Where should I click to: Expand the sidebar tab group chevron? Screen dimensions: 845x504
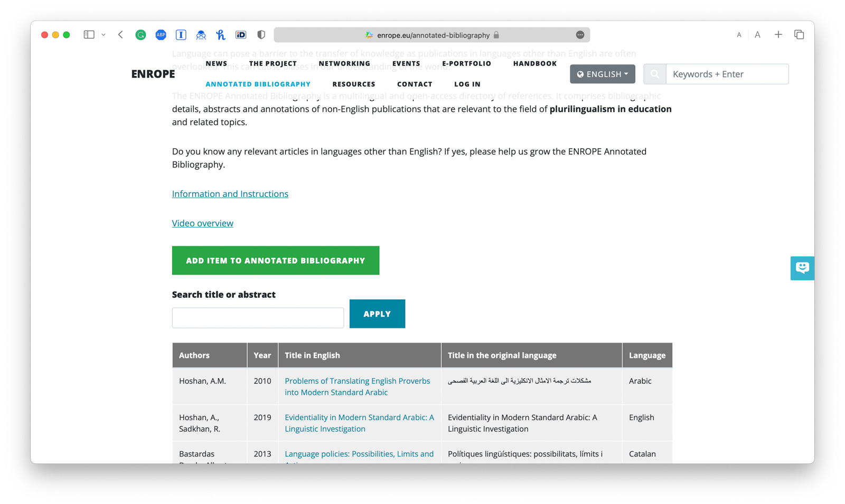point(104,35)
